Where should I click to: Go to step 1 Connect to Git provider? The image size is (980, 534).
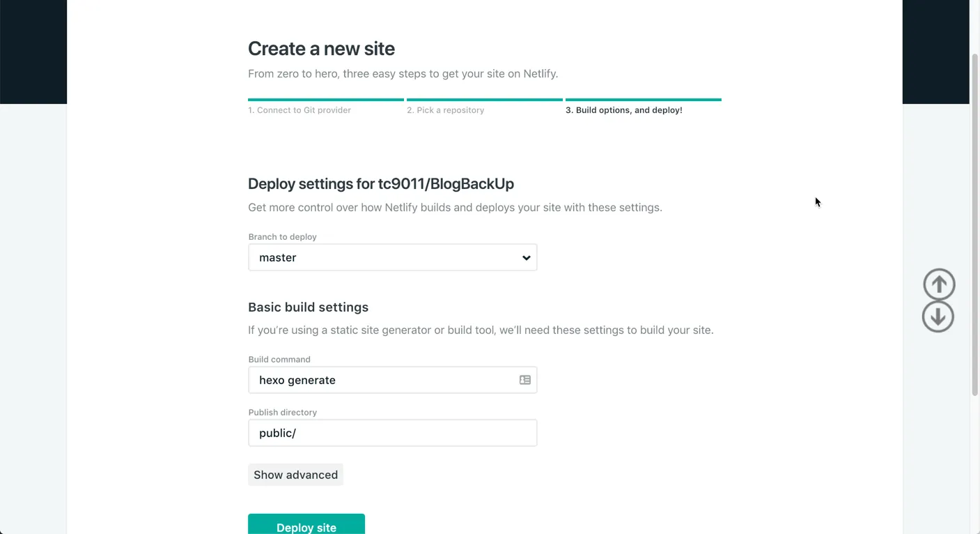300,110
